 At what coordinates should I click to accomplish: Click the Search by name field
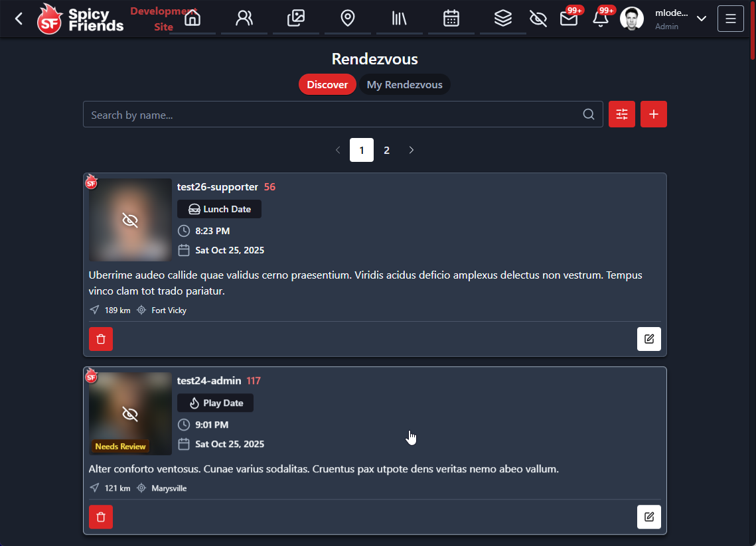point(332,114)
